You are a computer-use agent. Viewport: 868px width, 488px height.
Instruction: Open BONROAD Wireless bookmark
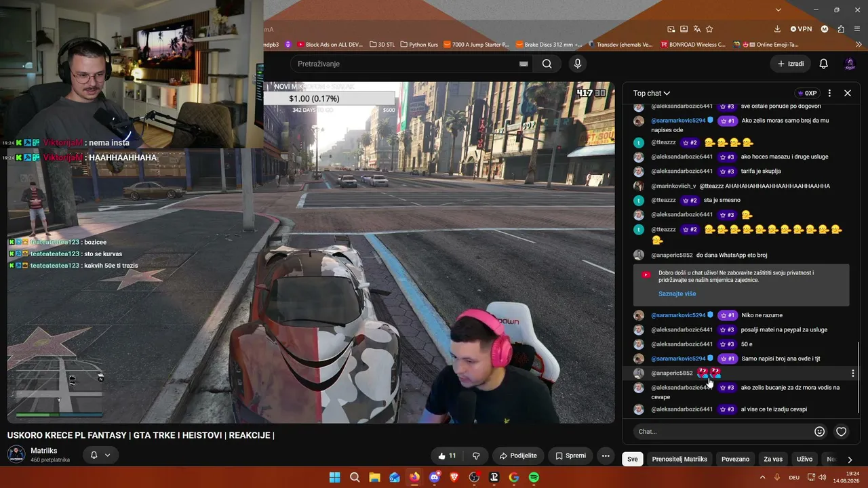(x=692, y=45)
